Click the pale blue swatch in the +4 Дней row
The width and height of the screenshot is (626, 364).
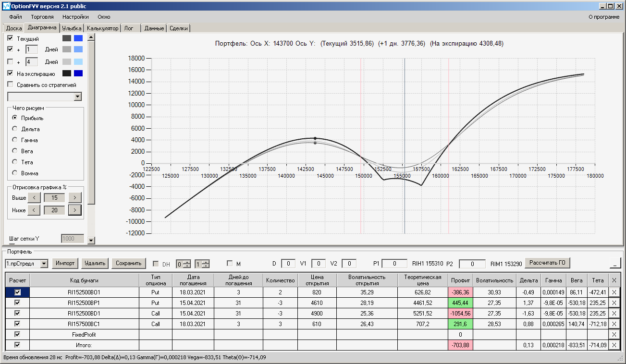(78, 61)
